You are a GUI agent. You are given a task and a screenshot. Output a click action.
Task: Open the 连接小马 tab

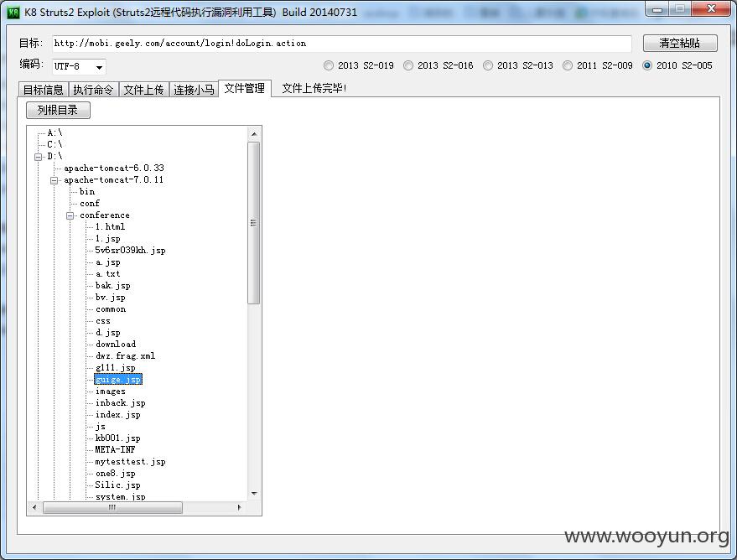coord(194,89)
